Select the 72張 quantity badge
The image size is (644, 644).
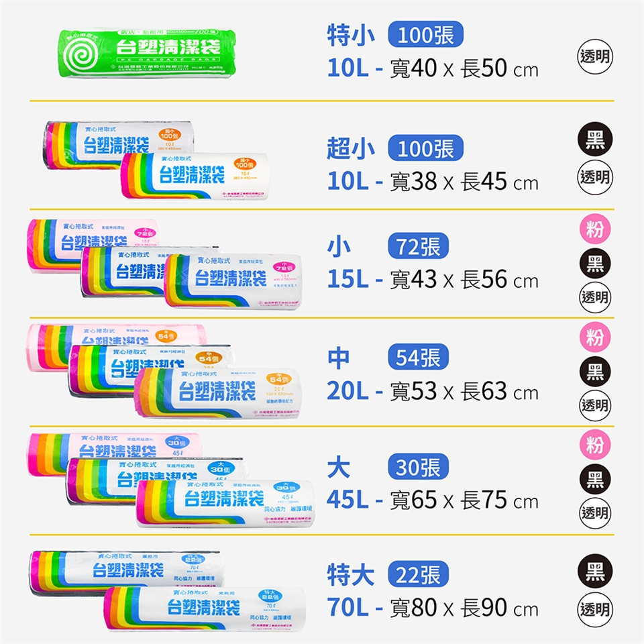click(x=418, y=248)
